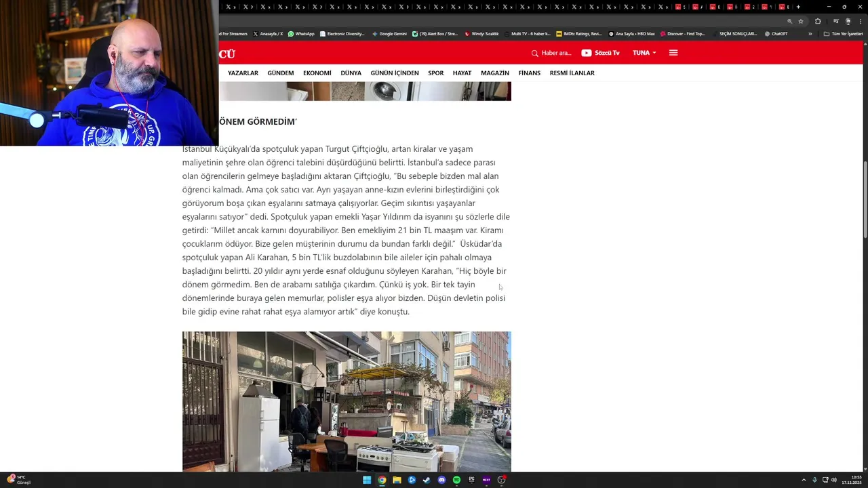Open the Alert Box bookmark

[435, 34]
